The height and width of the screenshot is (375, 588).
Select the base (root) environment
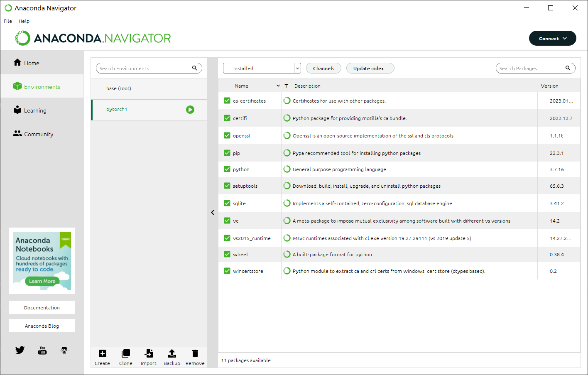coord(149,88)
